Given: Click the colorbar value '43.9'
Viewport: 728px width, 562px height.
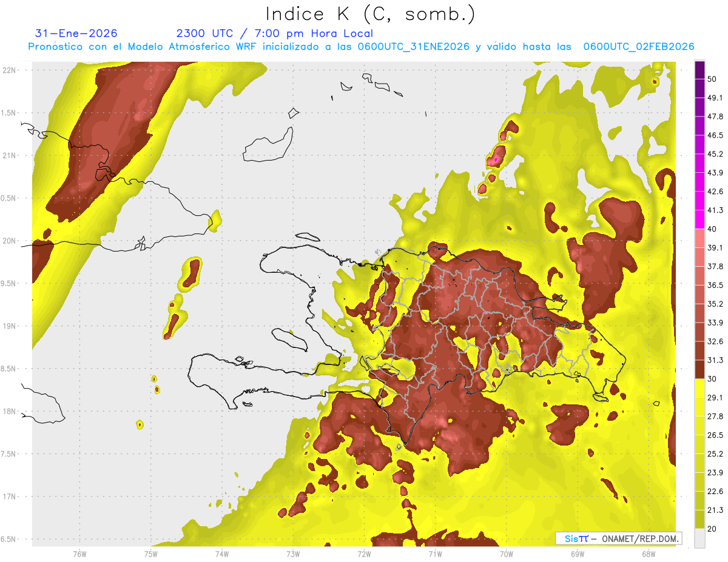Looking at the screenshot, I should pos(715,173).
